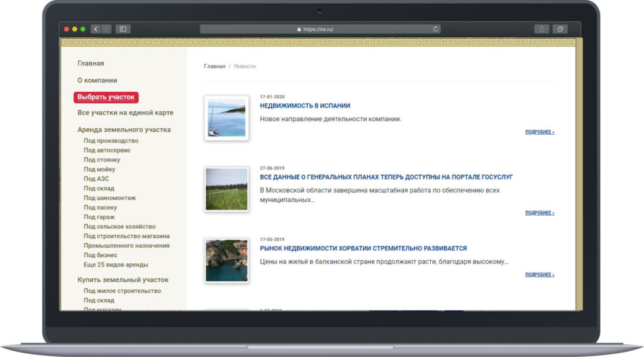
Task: Toggle the Safari sidebar button
Action: click(x=123, y=29)
